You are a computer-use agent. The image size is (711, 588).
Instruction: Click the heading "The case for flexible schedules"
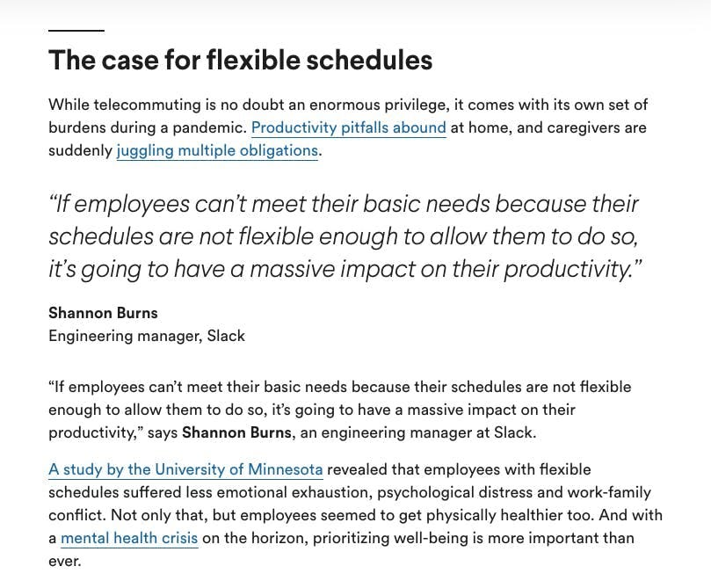[x=240, y=60]
